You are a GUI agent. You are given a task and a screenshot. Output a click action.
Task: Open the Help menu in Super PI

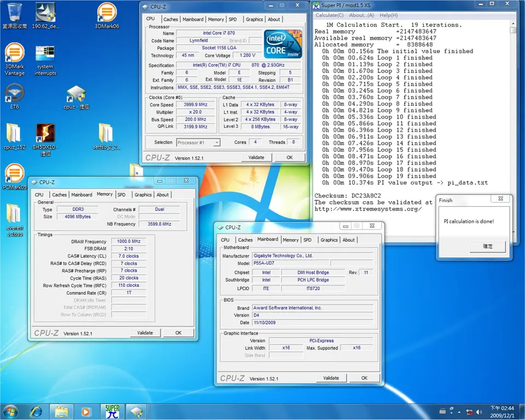tap(388, 15)
